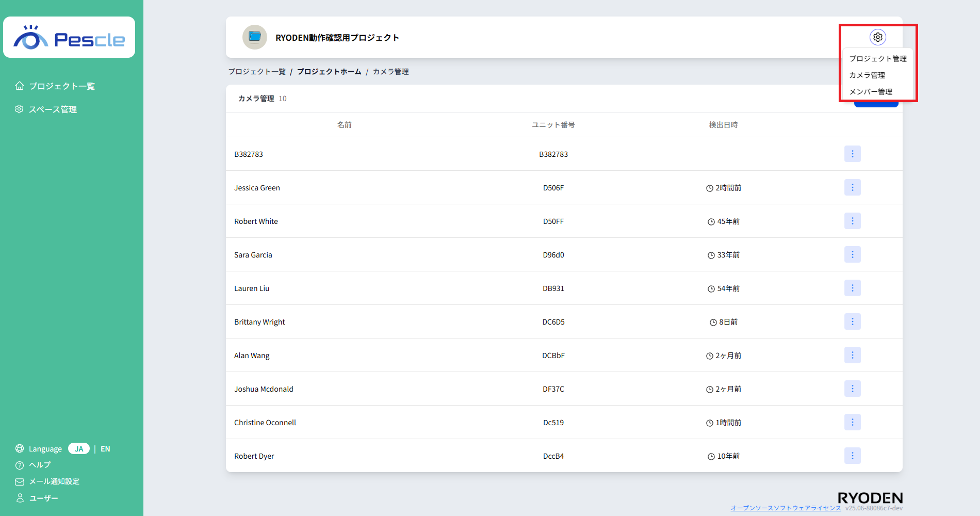Click the gear icon beside スペース管理
This screenshot has width=980, height=516.
tap(20, 109)
